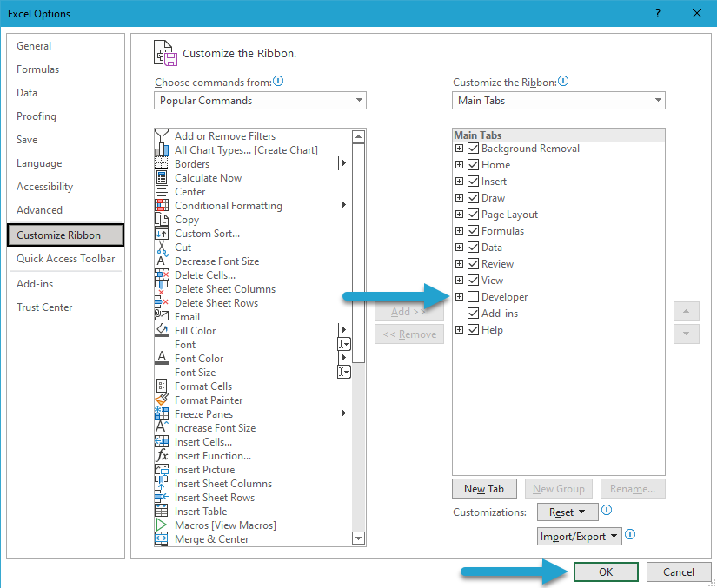Screen dimensions: 717x588
Task: Confirm changes with the OK button
Action: (x=606, y=572)
